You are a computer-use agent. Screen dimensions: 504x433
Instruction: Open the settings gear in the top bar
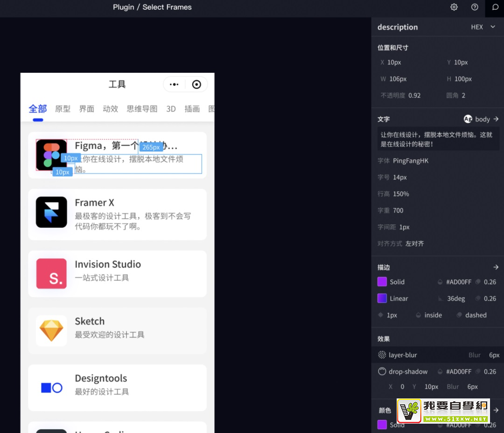454,7
